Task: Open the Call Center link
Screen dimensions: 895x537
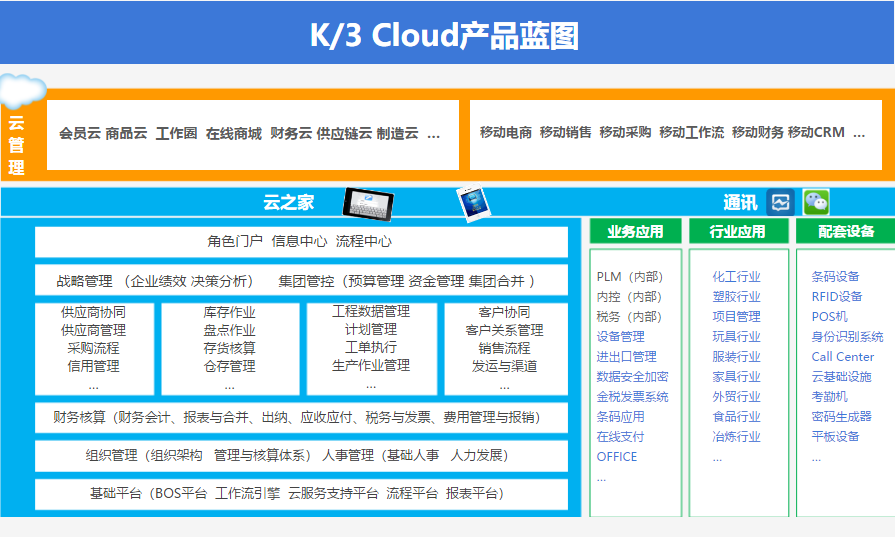Action: [843, 357]
